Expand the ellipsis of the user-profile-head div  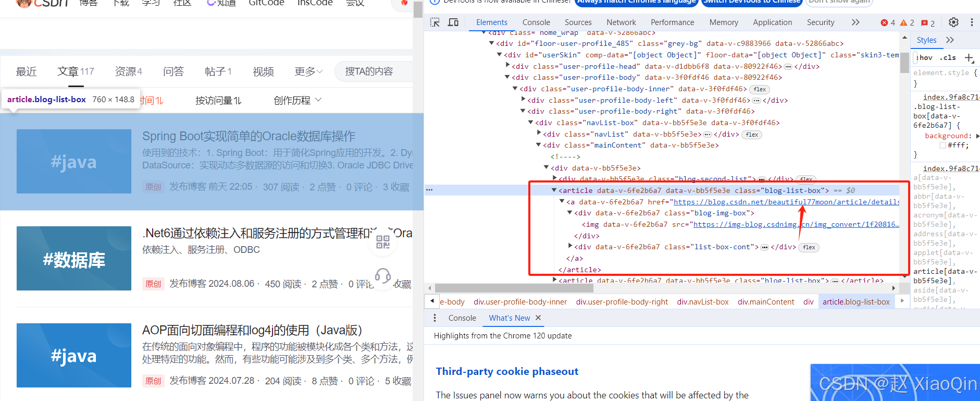pos(788,67)
